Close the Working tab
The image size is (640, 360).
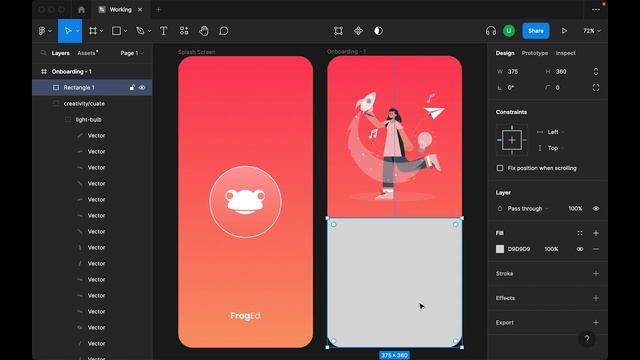140,10
